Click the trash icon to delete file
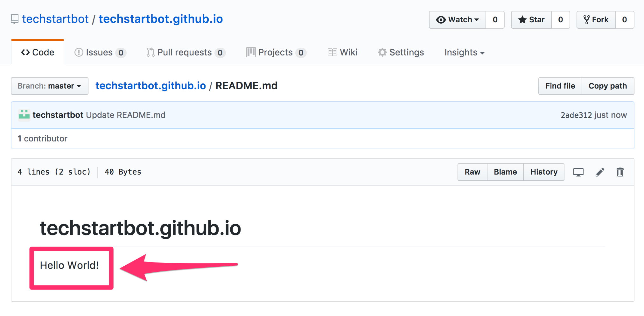 (x=620, y=172)
